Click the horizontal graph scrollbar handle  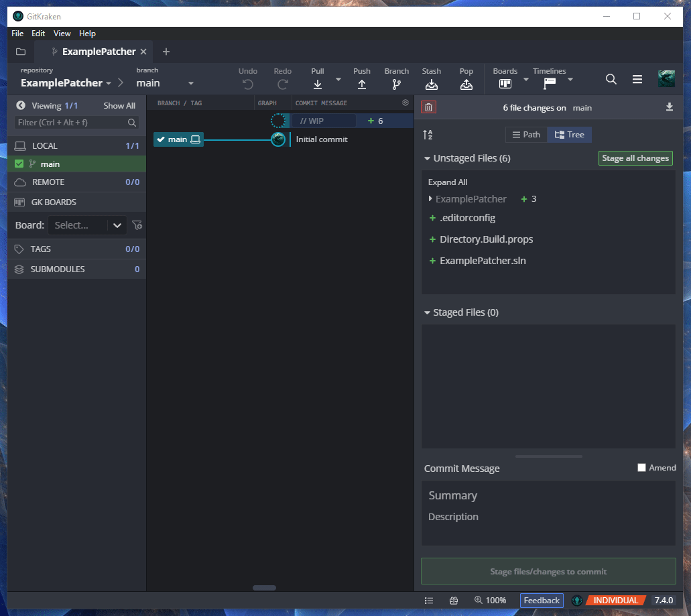(265, 588)
